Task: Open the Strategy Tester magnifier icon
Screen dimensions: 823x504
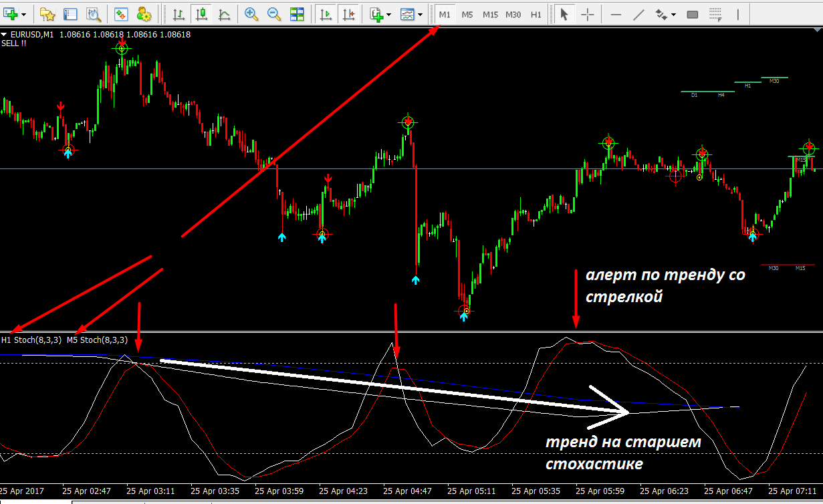Action: click(x=94, y=14)
